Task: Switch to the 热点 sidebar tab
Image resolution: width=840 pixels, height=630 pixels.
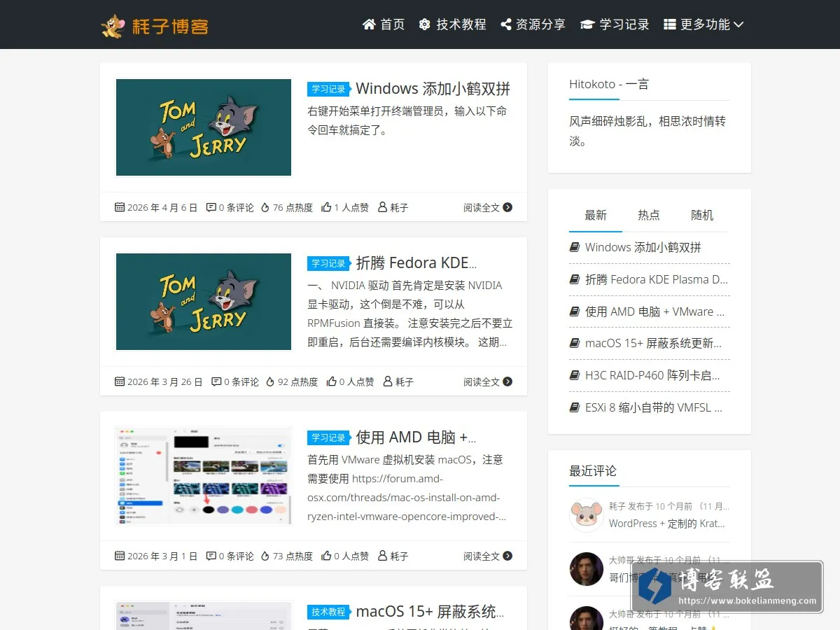Action: (649, 216)
